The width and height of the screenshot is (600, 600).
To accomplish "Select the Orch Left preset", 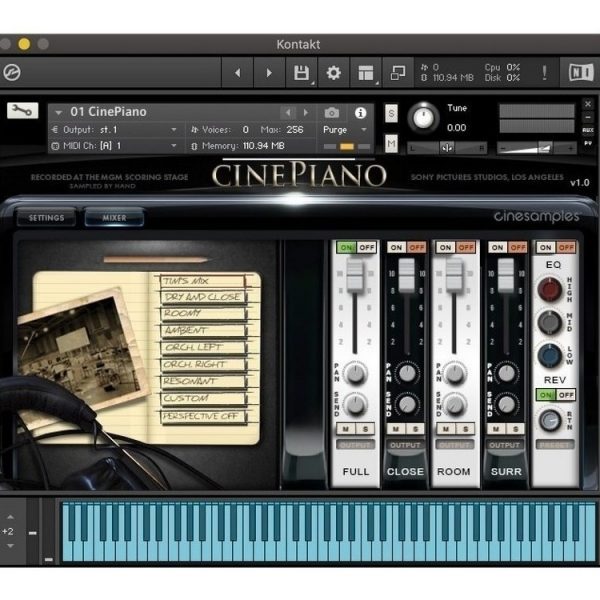I will 203,347.
